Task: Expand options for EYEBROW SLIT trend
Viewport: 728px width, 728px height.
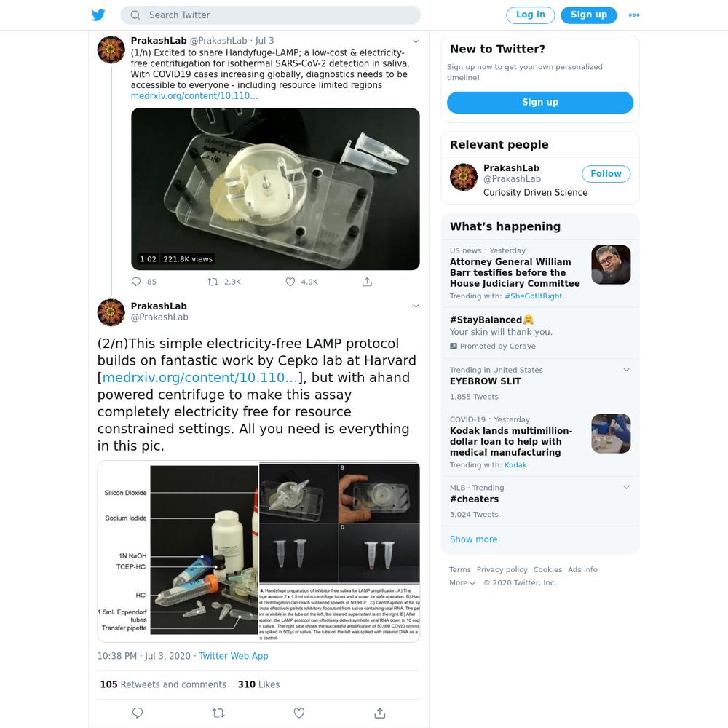Action: [626, 370]
